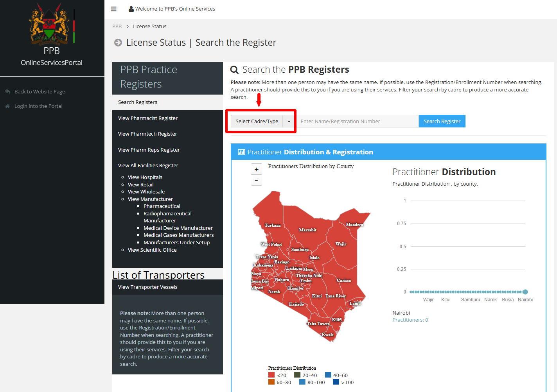Click View Retail link
The height and width of the screenshot is (392, 557).
click(141, 184)
